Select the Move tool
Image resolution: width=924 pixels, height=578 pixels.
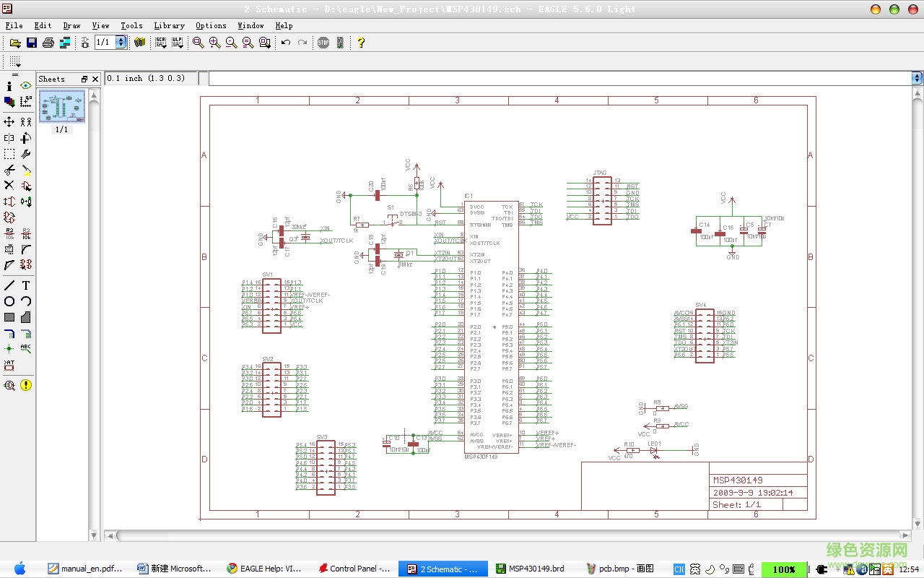[x=9, y=121]
